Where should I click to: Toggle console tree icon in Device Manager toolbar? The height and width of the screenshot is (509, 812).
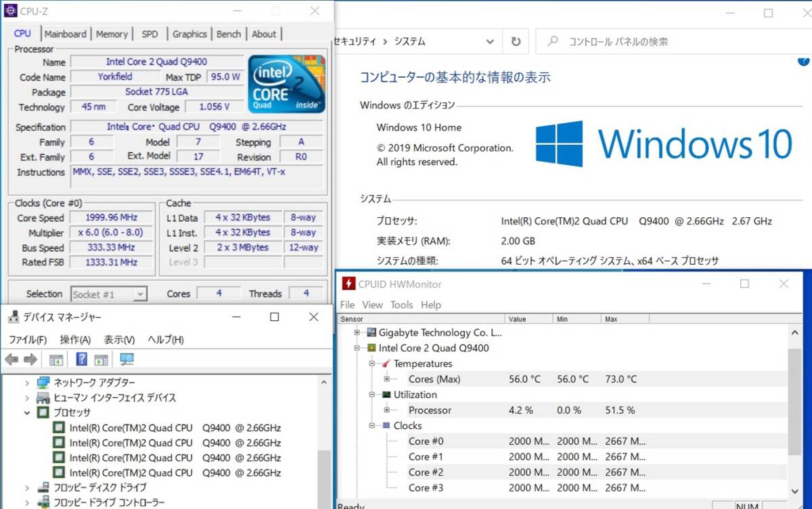click(x=56, y=359)
